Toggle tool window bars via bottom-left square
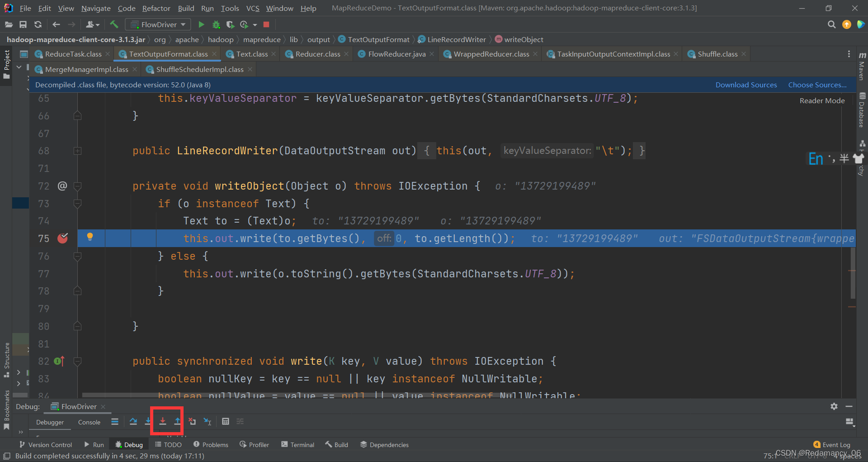The image size is (868, 462). (7, 456)
